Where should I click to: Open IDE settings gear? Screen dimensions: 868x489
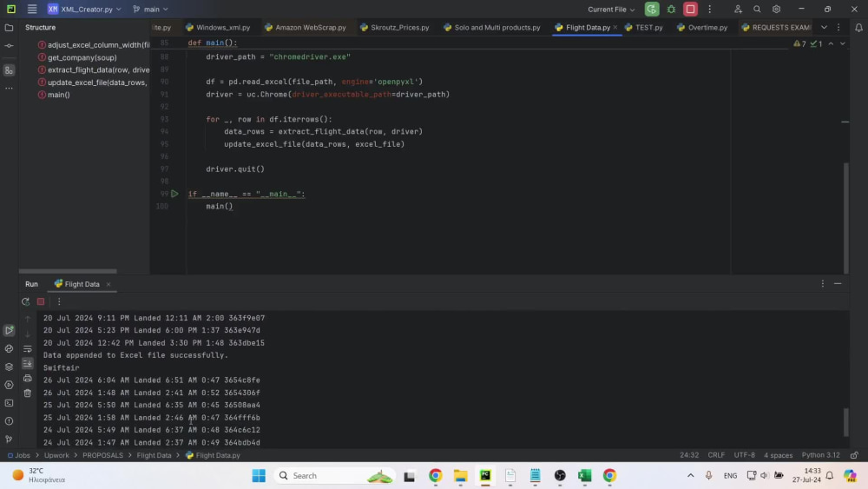tap(776, 10)
